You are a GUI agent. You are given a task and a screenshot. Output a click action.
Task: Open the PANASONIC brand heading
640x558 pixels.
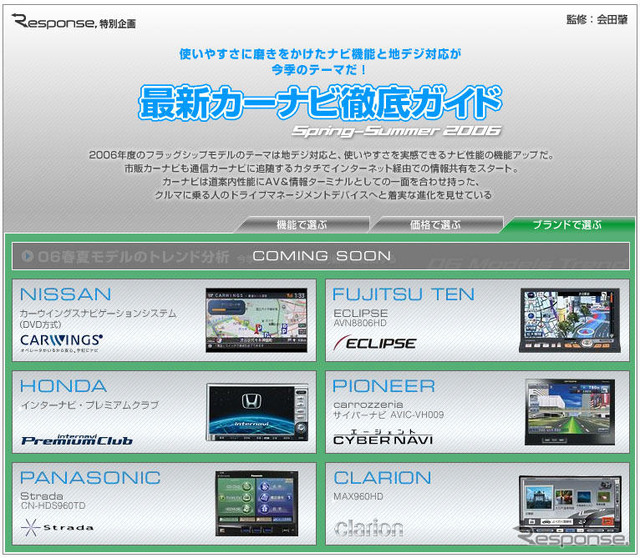90,478
